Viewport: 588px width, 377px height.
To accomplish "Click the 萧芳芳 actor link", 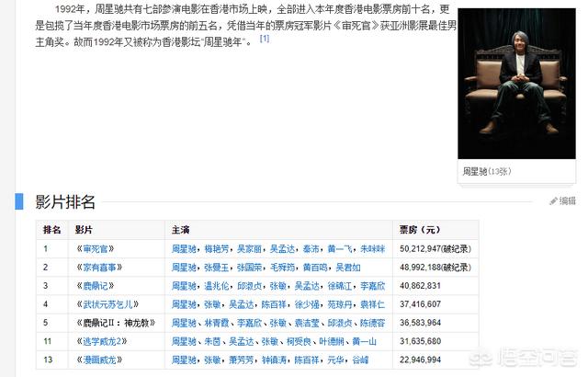I will coord(242,360).
